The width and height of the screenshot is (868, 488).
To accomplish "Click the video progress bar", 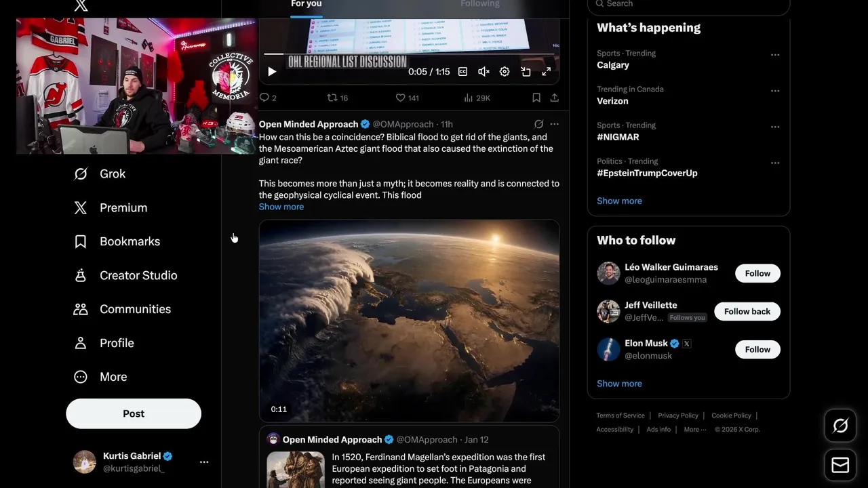I will pyautogui.click(x=409, y=54).
